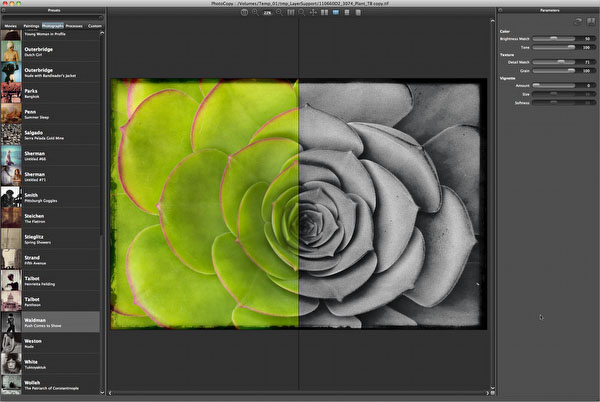Click the save preset icon in Parameters panel
600x402 pixels.
pos(591,21)
